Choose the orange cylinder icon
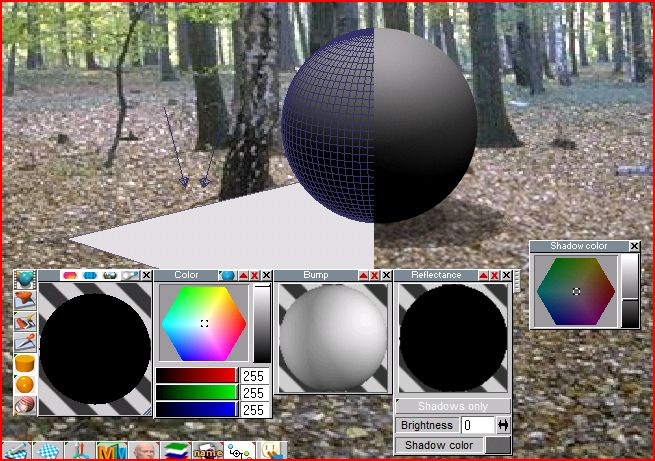Viewport: 655px width, 461px height. click(x=25, y=363)
